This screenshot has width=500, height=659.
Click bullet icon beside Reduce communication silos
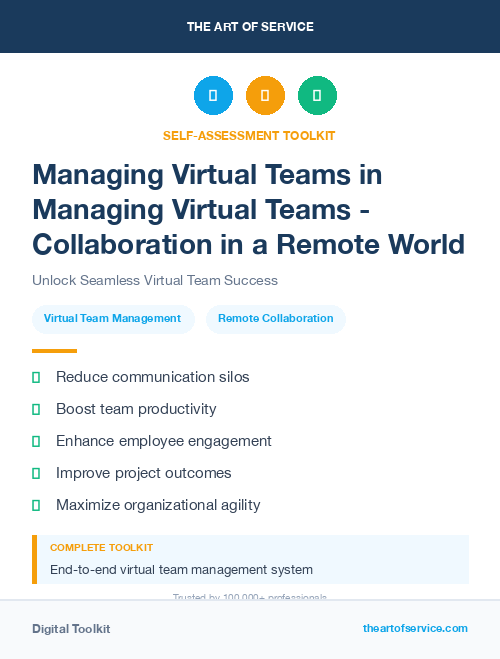[x=36, y=377]
